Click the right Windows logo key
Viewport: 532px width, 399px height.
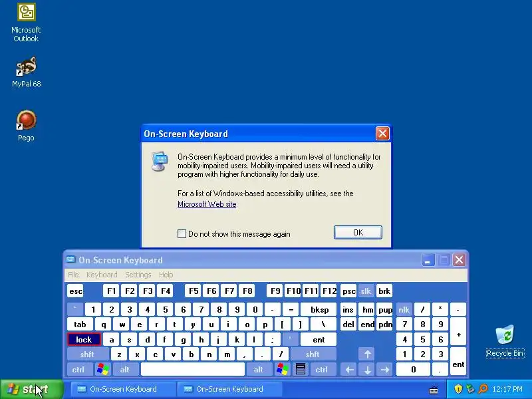pyautogui.click(x=282, y=369)
